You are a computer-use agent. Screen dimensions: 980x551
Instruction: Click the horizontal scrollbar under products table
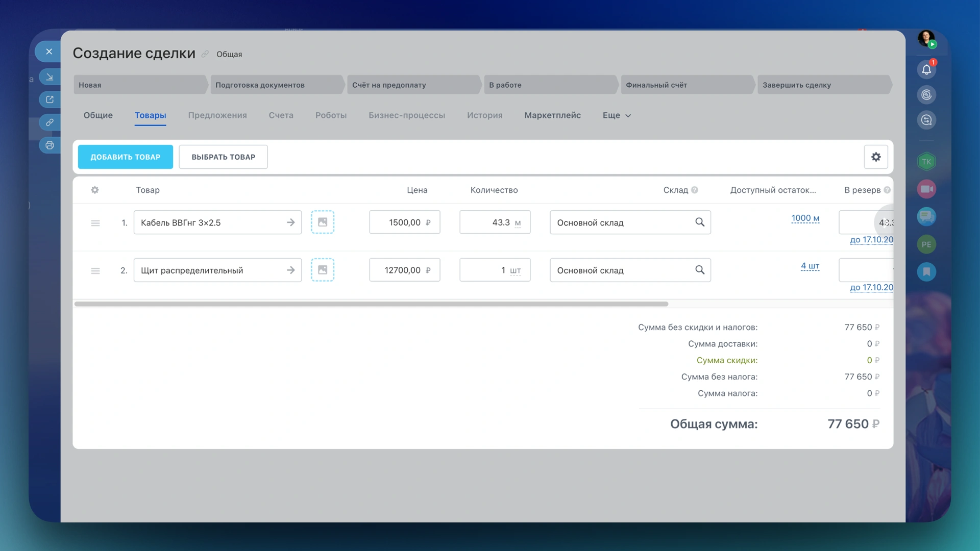(371, 304)
